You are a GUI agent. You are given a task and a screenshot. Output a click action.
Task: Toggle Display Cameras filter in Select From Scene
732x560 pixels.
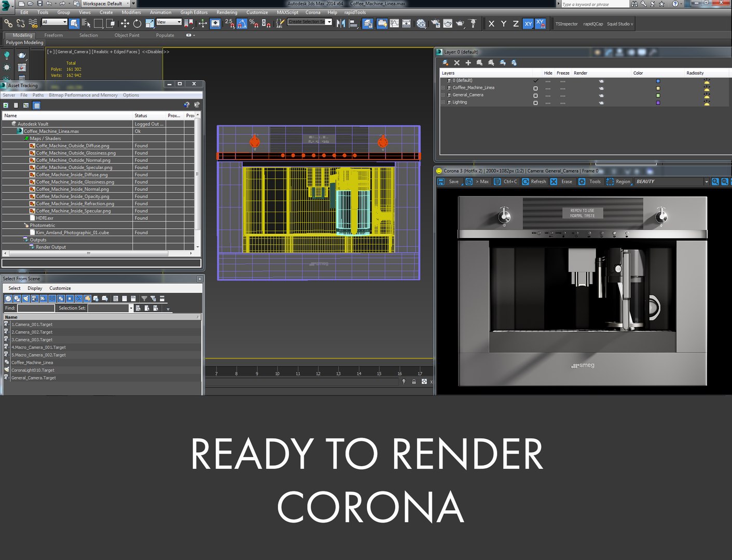pyautogui.click(x=34, y=299)
